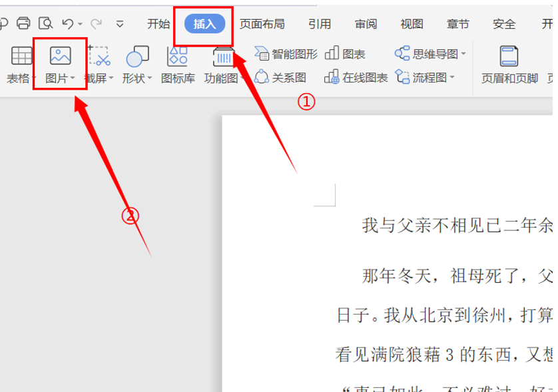Click the line starting 看见满院狼藉
The width and height of the screenshot is (558, 392).
(444, 354)
